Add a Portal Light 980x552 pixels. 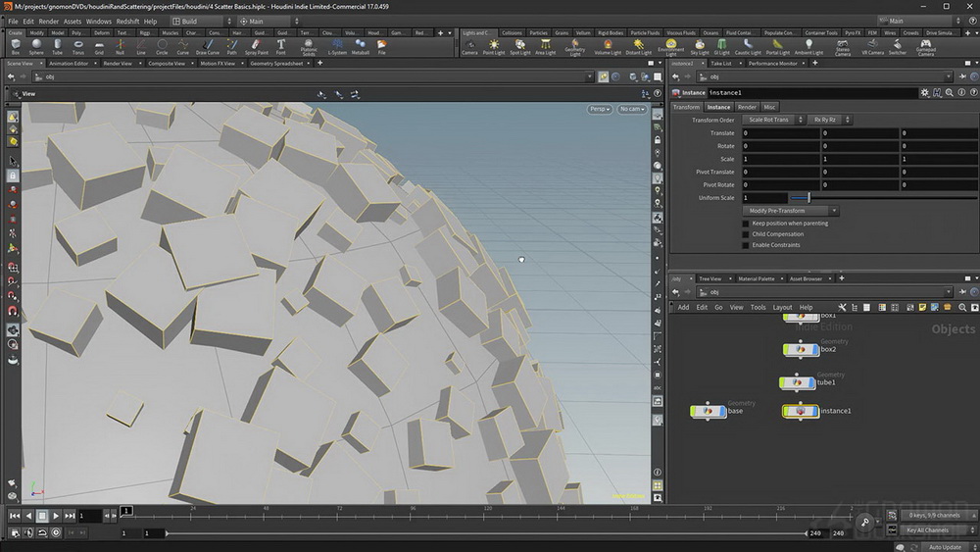pyautogui.click(x=777, y=47)
